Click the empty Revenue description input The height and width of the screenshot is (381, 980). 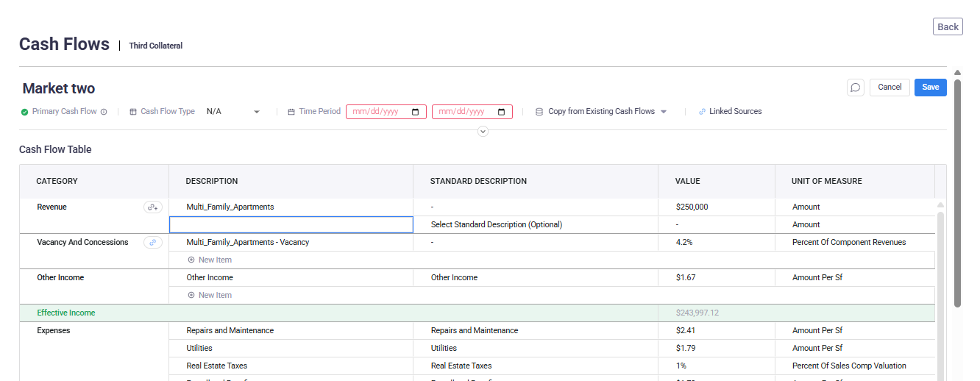coord(291,225)
